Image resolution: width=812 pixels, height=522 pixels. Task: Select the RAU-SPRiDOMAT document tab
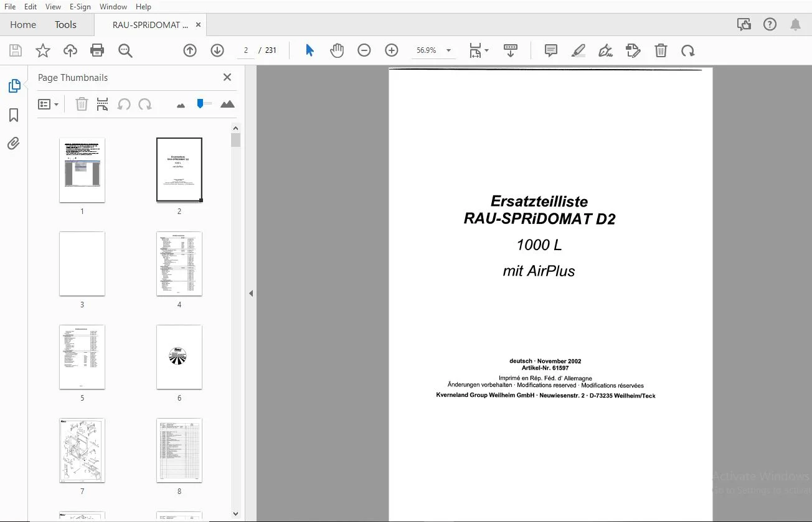(150, 25)
